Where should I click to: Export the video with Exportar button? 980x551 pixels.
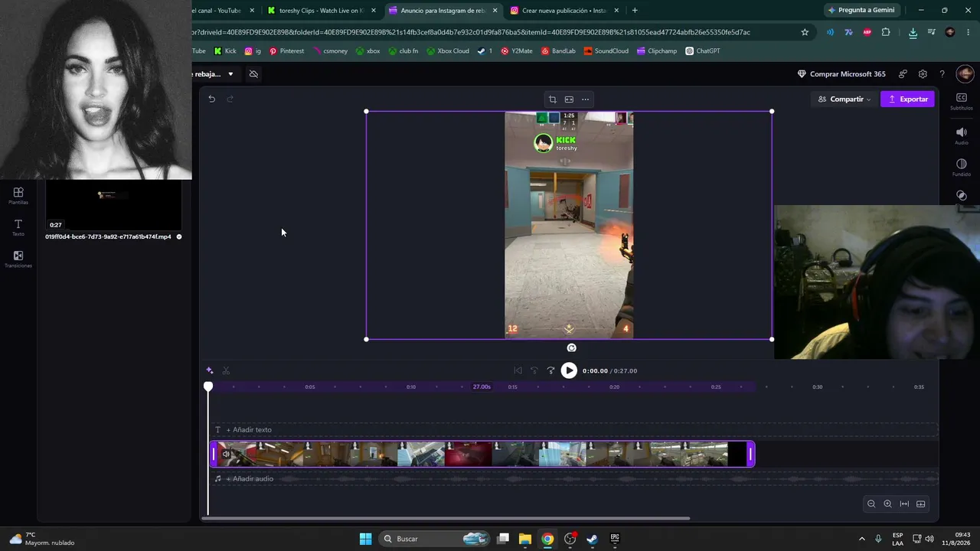(907, 99)
